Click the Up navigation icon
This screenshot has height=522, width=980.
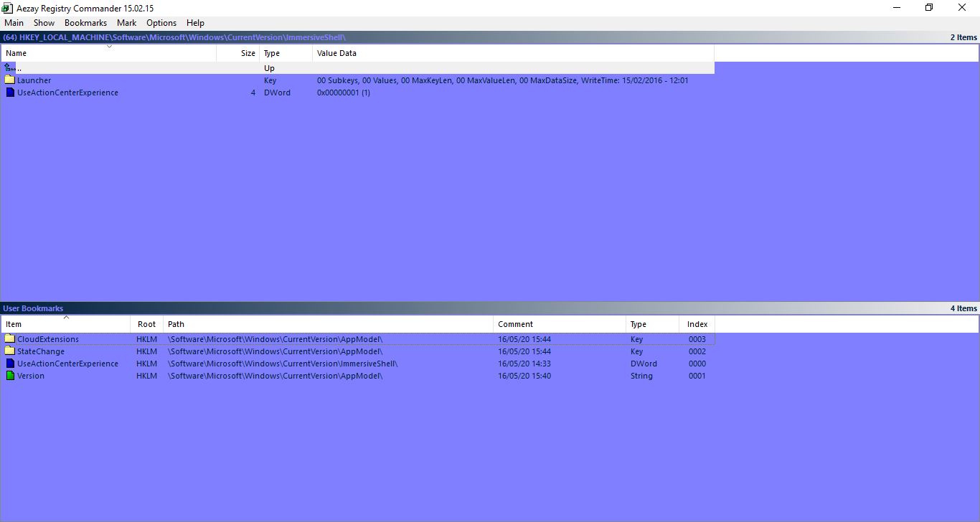[x=9, y=67]
